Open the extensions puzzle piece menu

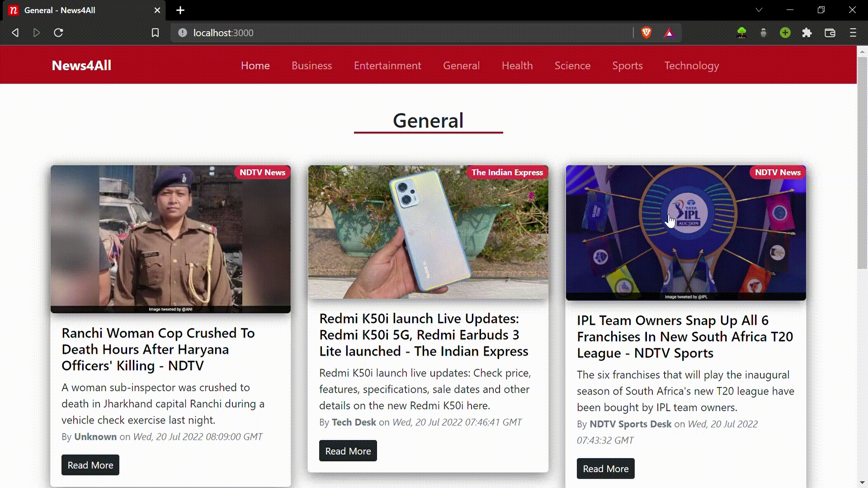(807, 33)
